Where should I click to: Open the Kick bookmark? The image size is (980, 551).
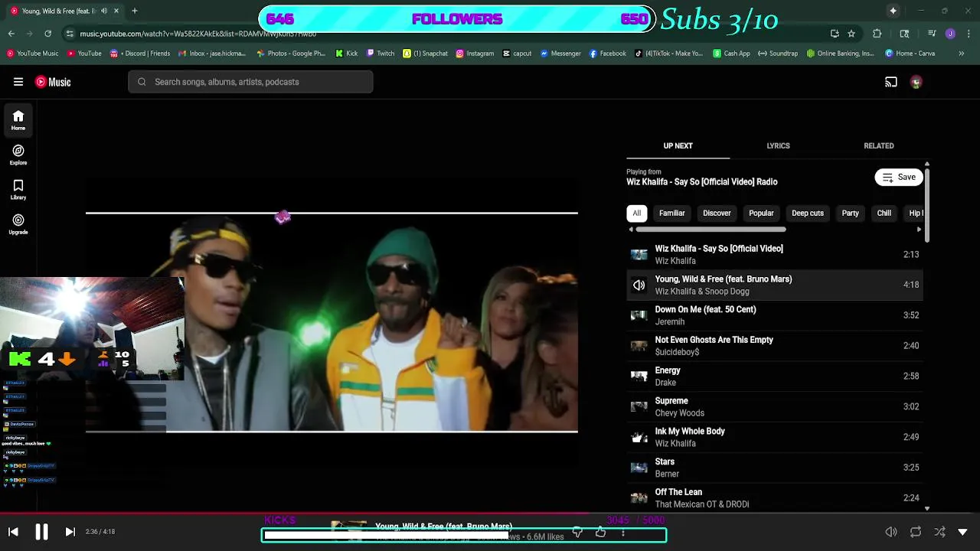[x=347, y=54]
